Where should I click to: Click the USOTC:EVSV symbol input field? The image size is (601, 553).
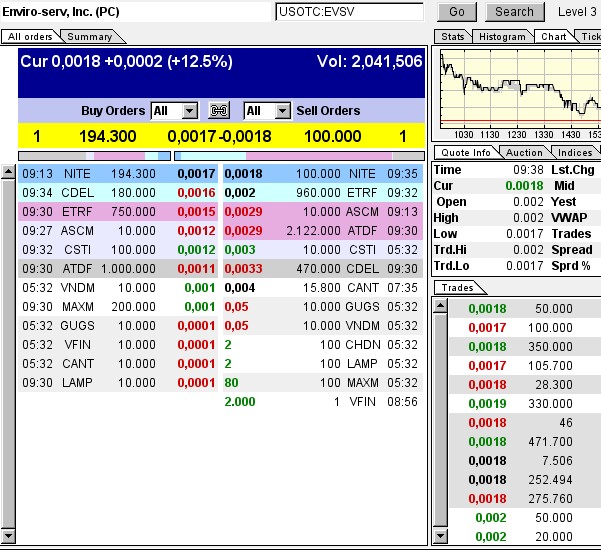350,12
